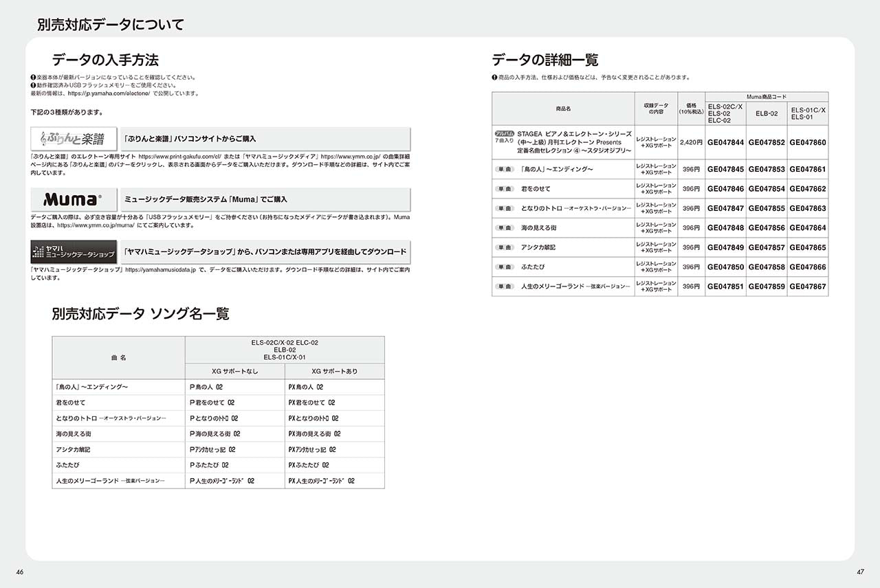Screen dimensions: 880x588
Task: Click the 別売対応データについて page title
Action: tap(111, 25)
